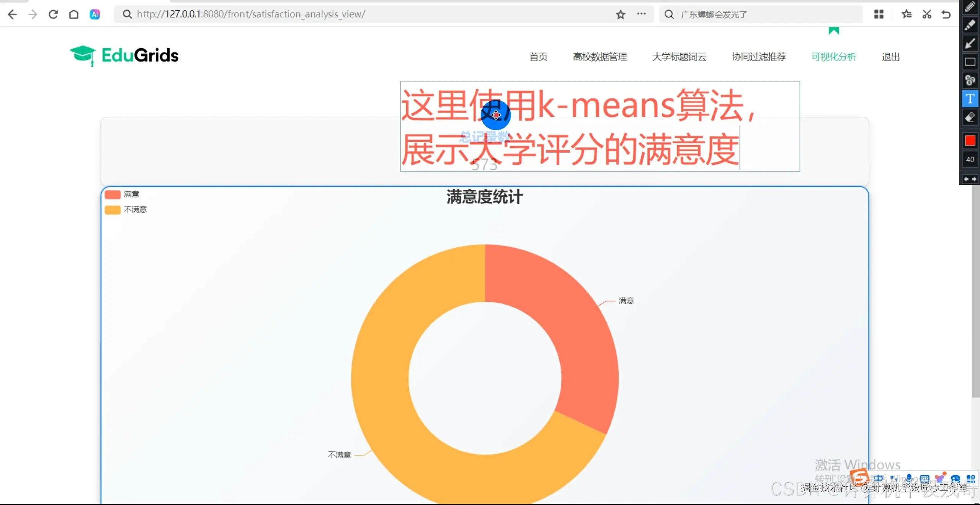980x505 pixels.
Task: Open the 协同过滤推荐 menu item
Action: (x=759, y=57)
